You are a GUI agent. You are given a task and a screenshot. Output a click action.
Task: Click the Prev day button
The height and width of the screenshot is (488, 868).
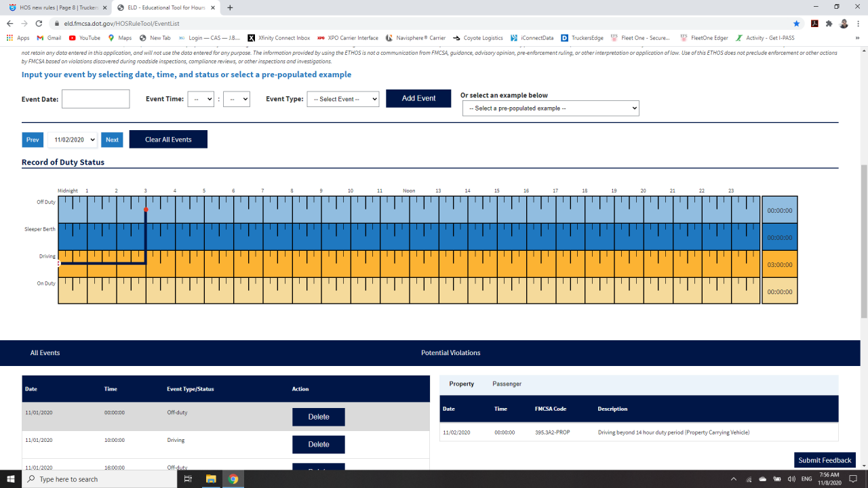pos(33,140)
